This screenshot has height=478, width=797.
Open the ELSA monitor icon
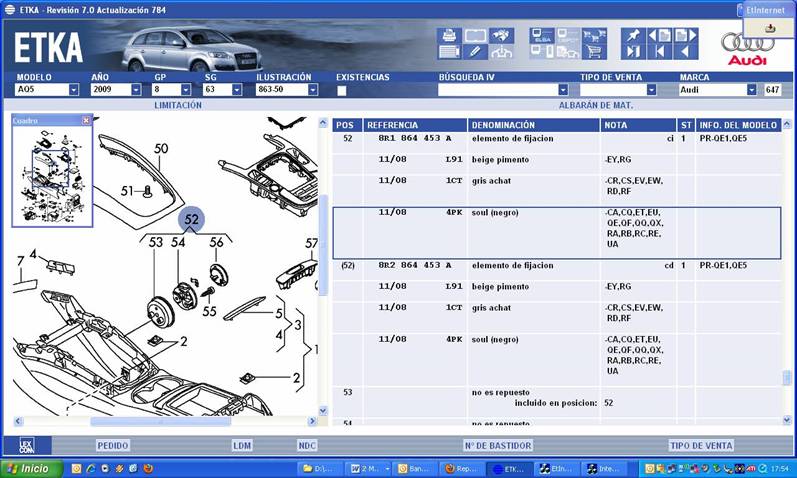point(542,36)
